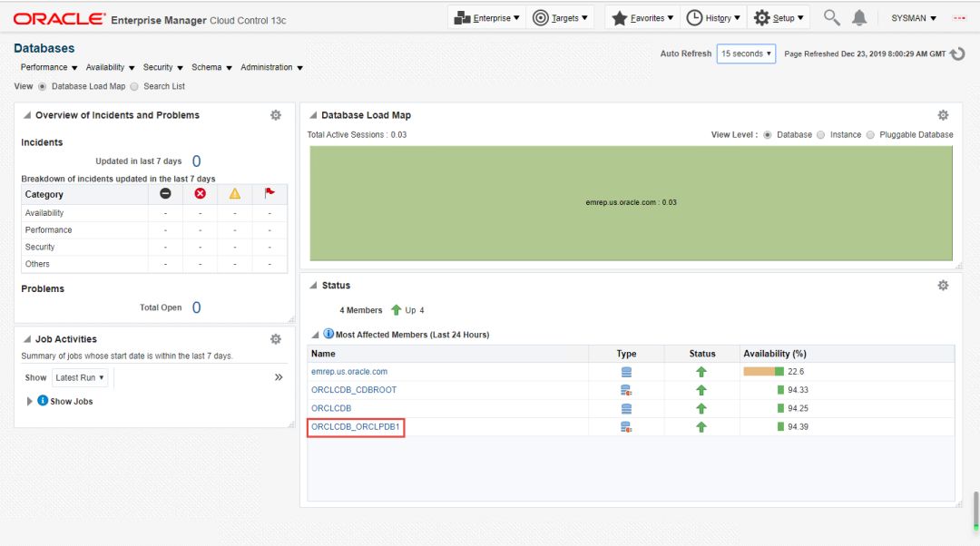Click the information icon beside Show Jobs
980x546 pixels.
tap(43, 401)
